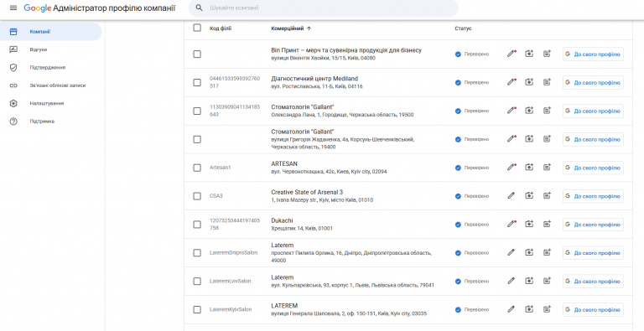Click the Статус column header

[463, 28]
